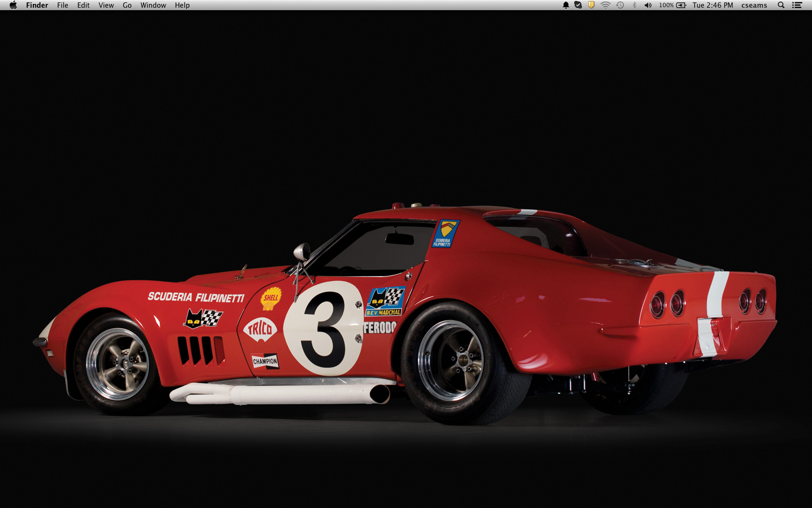Screen dimensions: 812x508
Task: Open Notification Center list icon
Action: (797, 5)
